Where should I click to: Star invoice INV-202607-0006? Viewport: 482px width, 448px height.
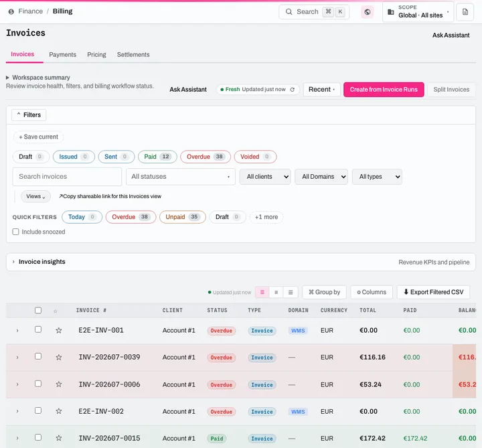coord(59,384)
